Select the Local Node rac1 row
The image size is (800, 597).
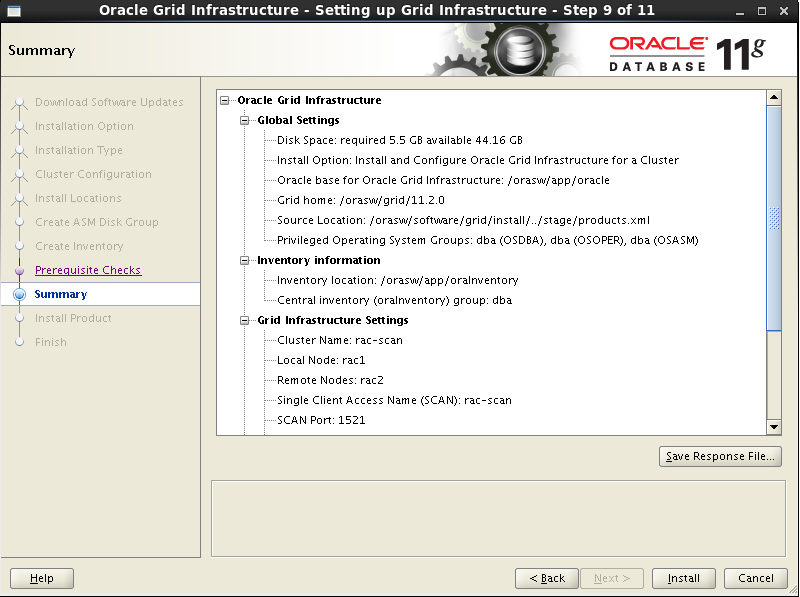(x=321, y=360)
